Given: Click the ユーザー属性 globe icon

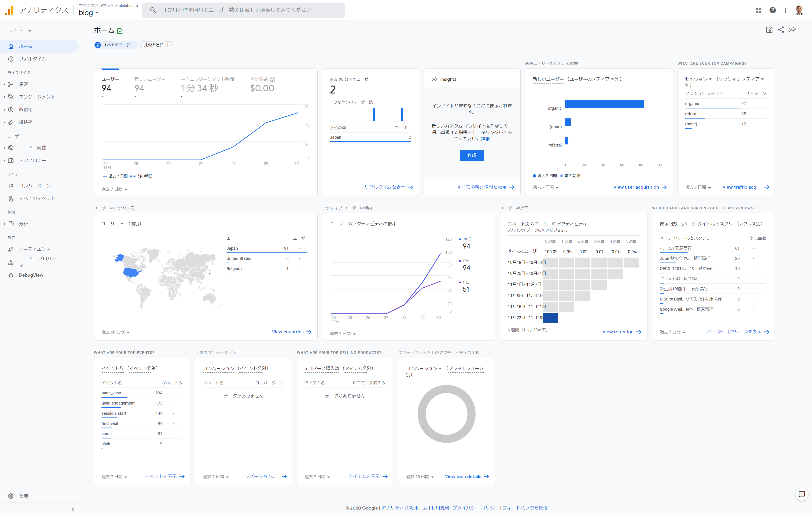Looking at the screenshot, I should (x=11, y=148).
